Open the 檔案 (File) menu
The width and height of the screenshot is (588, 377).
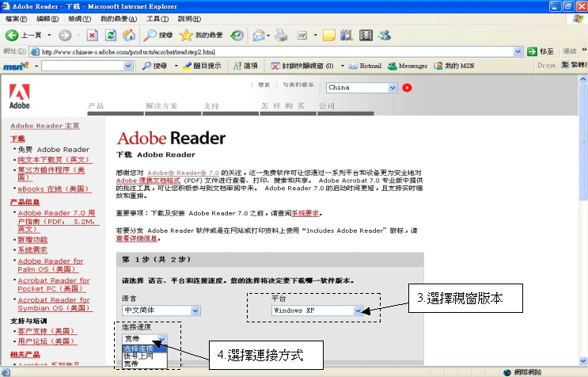coord(17,19)
